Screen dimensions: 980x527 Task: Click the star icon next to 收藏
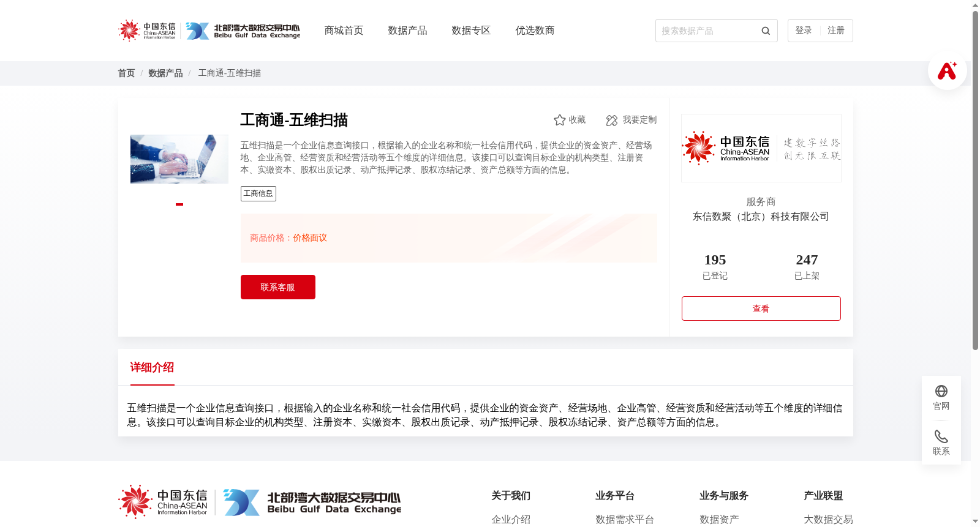pos(559,120)
